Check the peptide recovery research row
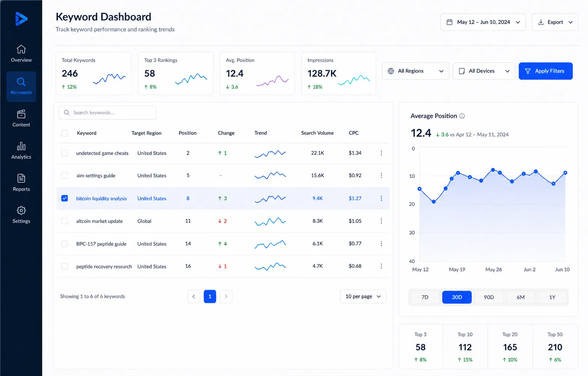Image resolution: width=588 pixels, height=376 pixels. point(64,266)
